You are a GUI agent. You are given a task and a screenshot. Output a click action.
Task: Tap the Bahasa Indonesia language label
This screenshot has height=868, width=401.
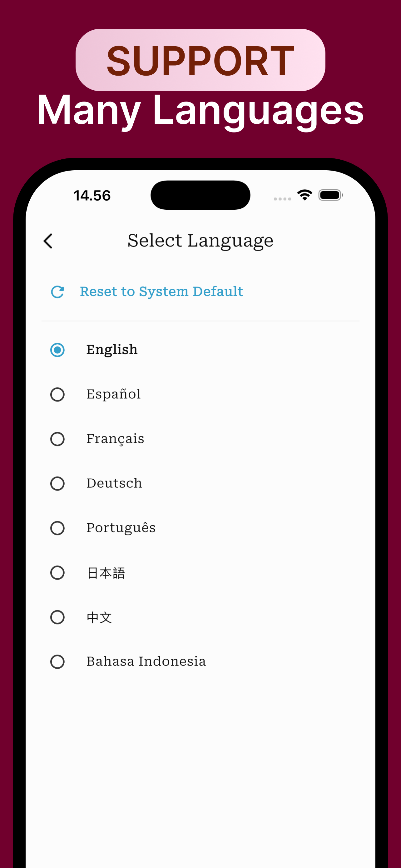pyautogui.click(x=146, y=661)
